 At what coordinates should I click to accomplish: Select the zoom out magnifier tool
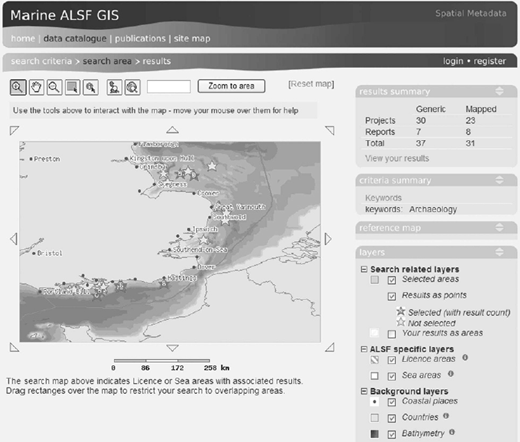point(54,87)
